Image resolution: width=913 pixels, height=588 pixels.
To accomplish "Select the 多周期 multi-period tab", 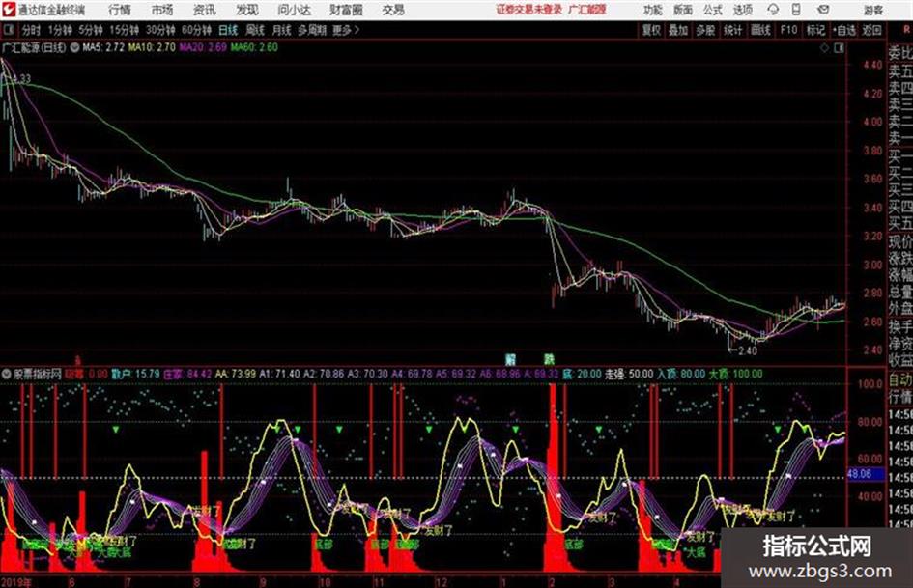I will click(x=312, y=30).
